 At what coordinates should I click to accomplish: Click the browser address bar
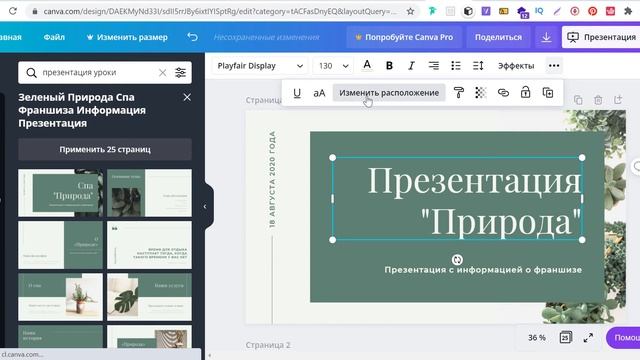220,11
